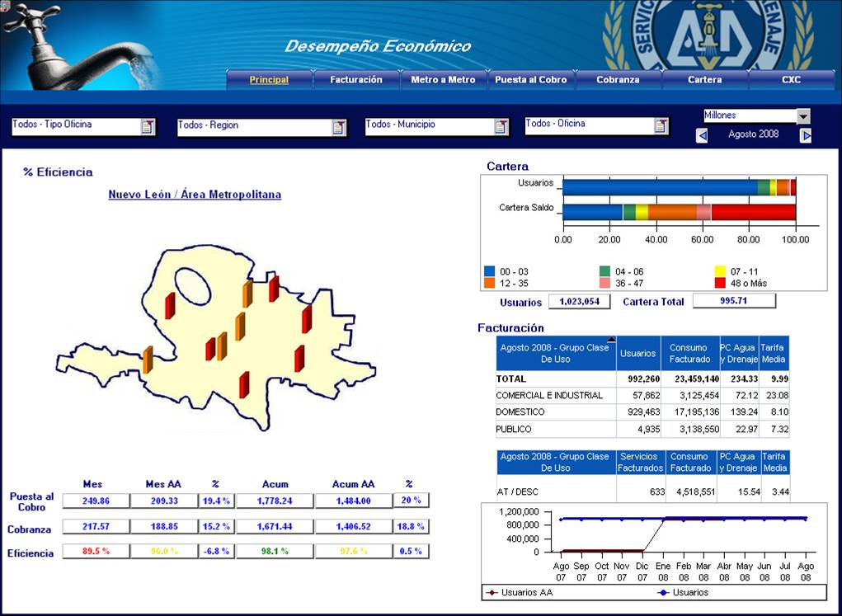Click DOMESTICO usuarios value 929,463
This screenshot has width=842, height=616.
point(644,412)
